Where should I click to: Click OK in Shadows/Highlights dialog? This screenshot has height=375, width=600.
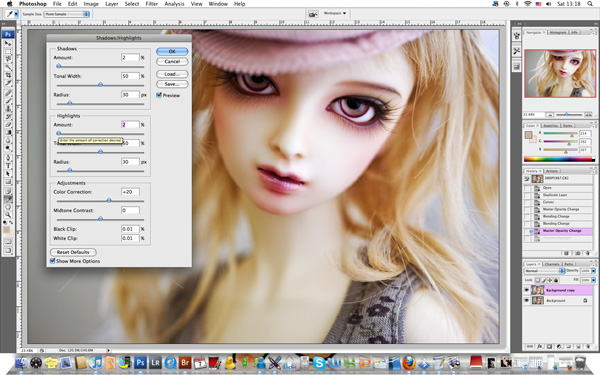[x=172, y=51]
